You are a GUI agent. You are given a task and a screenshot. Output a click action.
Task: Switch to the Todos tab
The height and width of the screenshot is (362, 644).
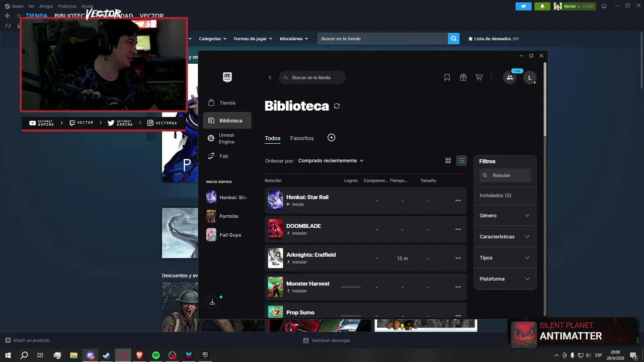click(x=273, y=138)
